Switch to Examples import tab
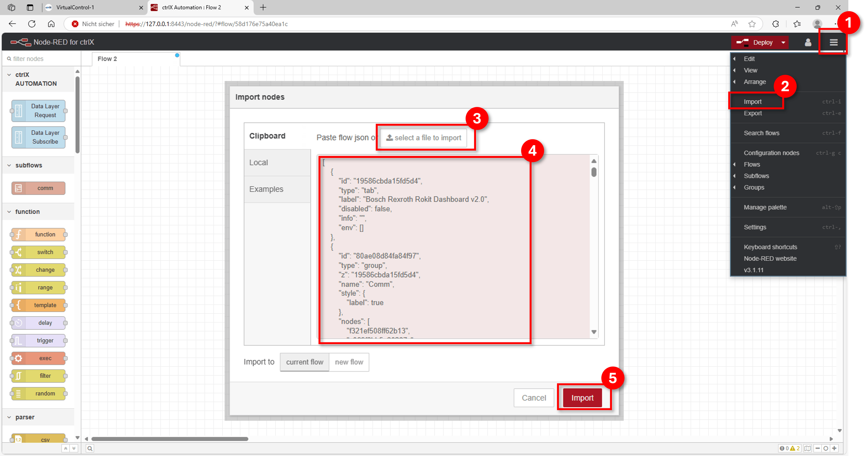 pyautogui.click(x=277, y=189)
